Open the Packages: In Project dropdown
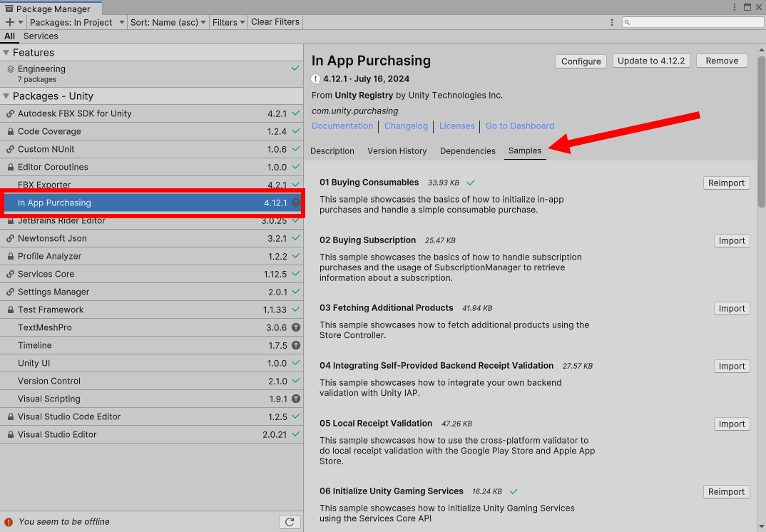766x532 pixels. (x=77, y=23)
